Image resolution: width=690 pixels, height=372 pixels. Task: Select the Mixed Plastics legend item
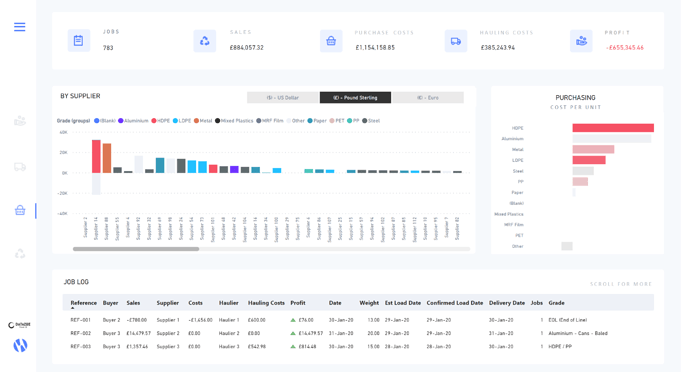point(234,121)
